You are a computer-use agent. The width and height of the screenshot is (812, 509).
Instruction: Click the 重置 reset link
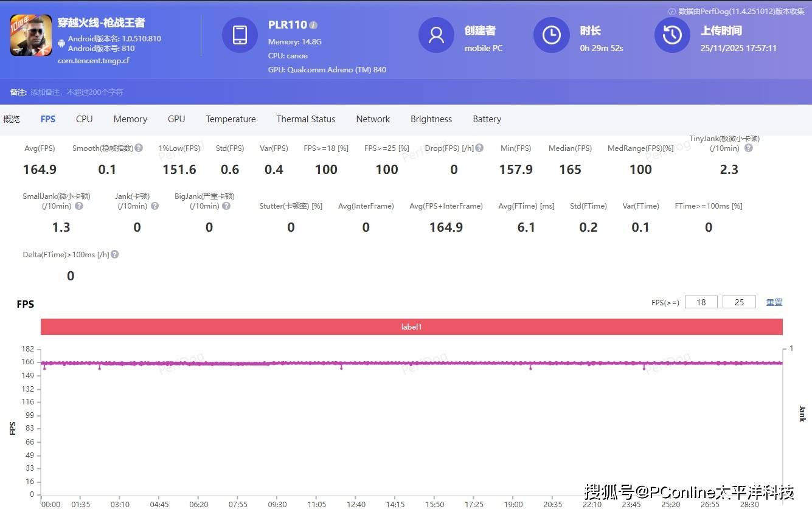[x=774, y=302]
